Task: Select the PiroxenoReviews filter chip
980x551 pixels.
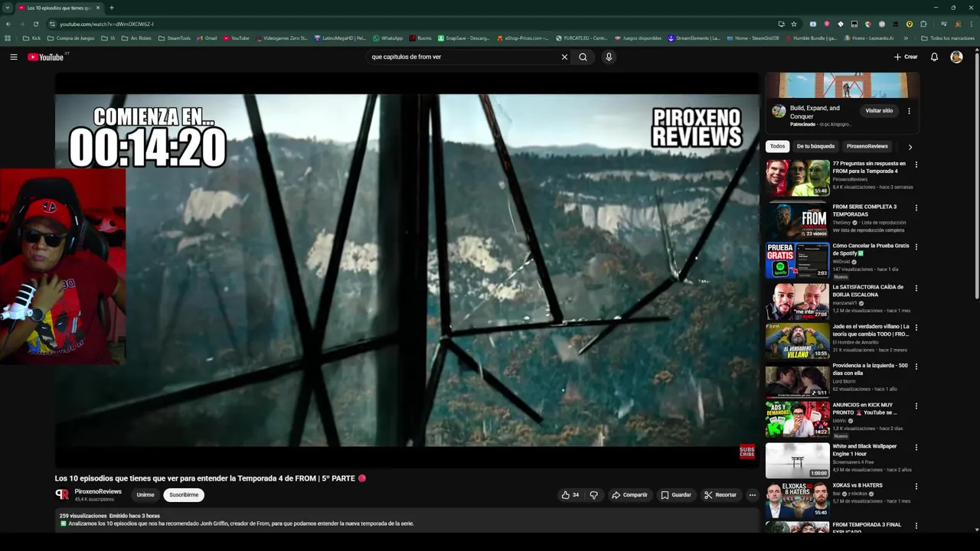Action: tap(867, 146)
